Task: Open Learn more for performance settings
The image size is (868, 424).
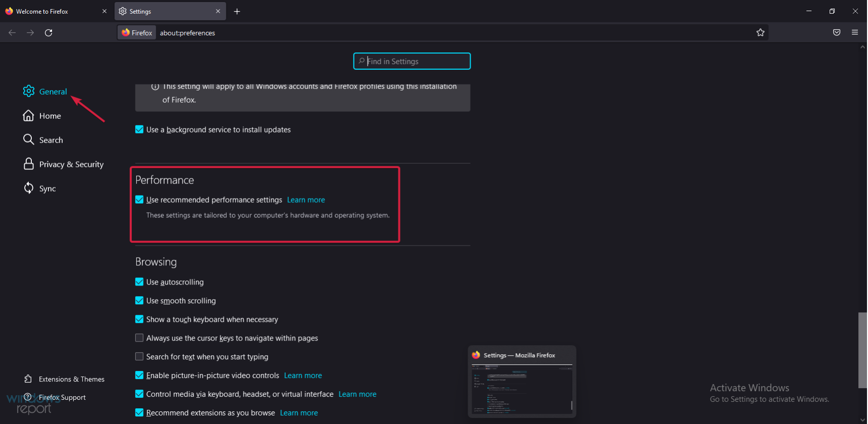Action: tap(306, 200)
